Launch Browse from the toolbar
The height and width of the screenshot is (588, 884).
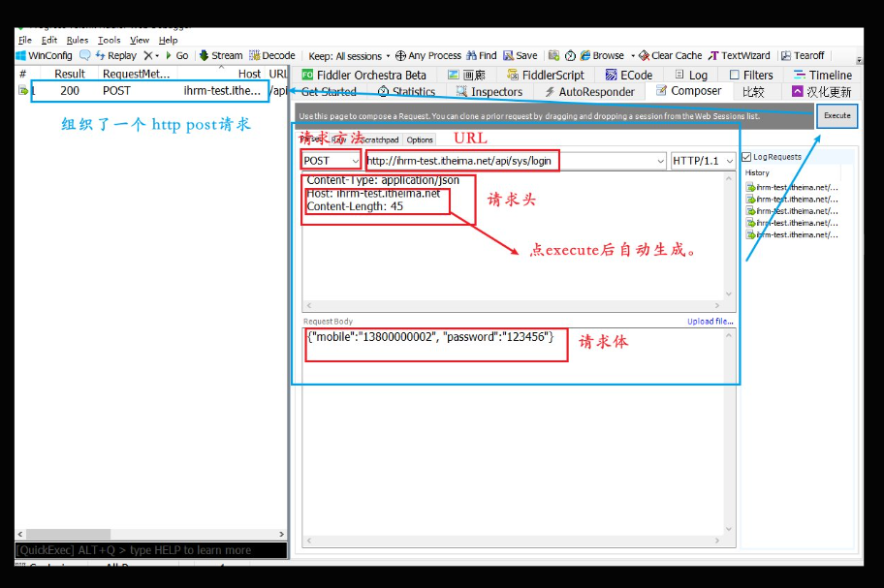click(602, 56)
